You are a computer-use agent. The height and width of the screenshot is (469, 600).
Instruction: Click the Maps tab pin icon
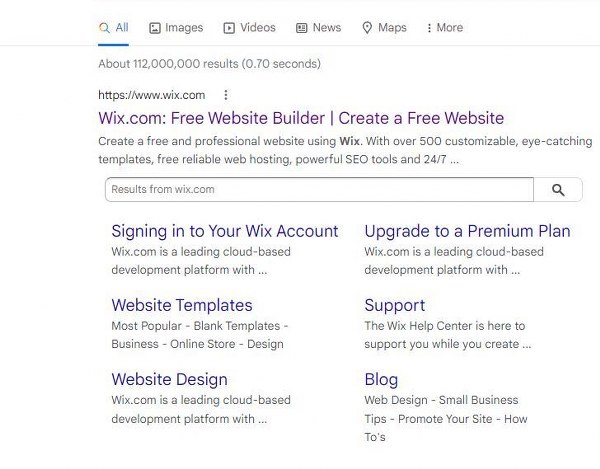click(367, 28)
